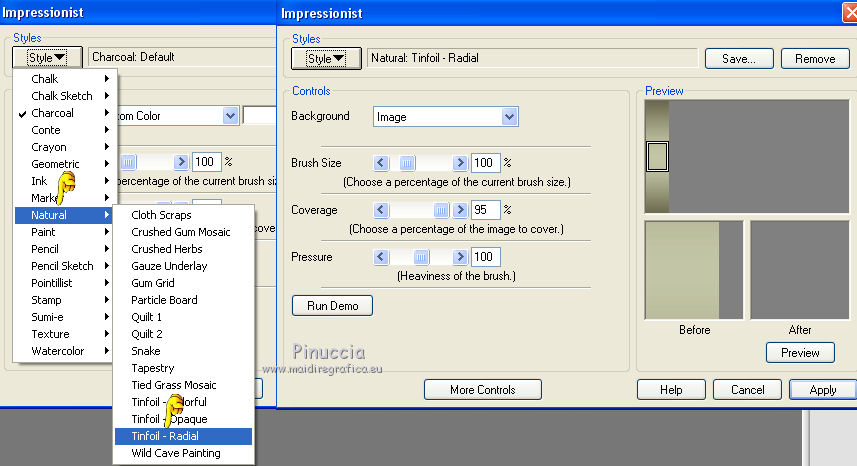
Task: Click the Brush Size percentage field
Action: coord(485,163)
